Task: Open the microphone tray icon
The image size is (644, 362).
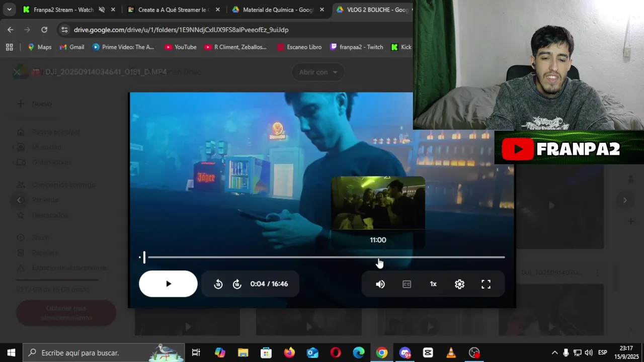Action: click(566, 352)
